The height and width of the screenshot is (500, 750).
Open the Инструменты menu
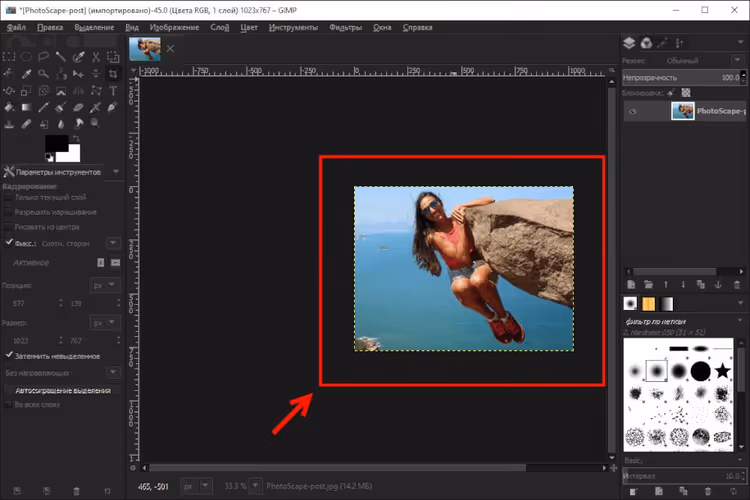pyautogui.click(x=293, y=27)
